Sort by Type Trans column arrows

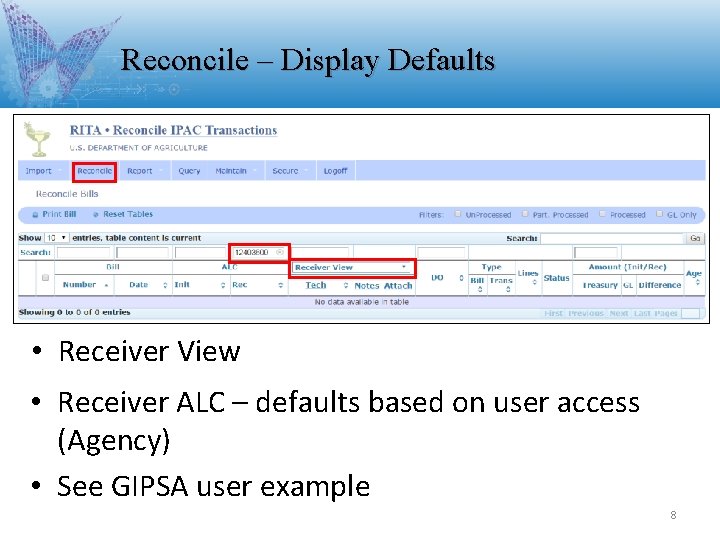click(x=508, y=289)
